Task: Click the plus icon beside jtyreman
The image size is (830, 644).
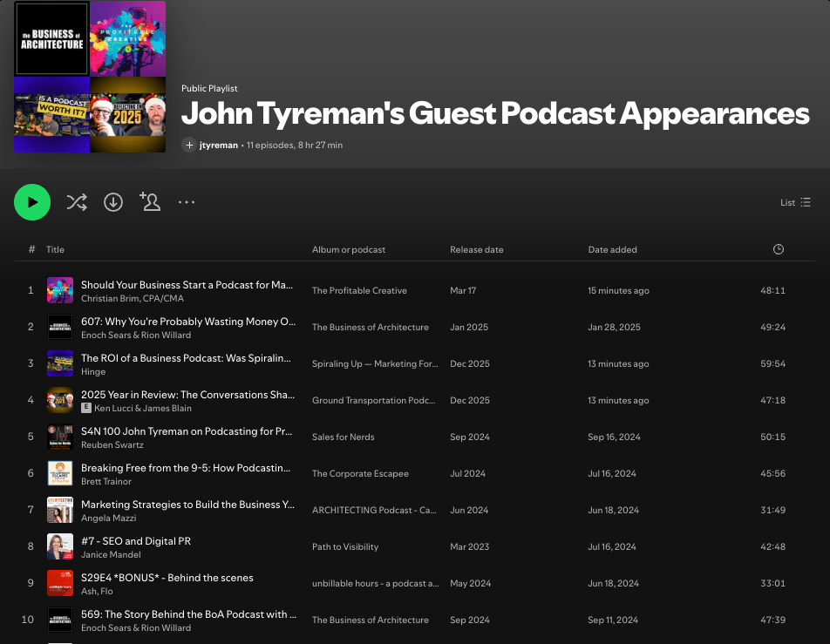Action: 189,145
